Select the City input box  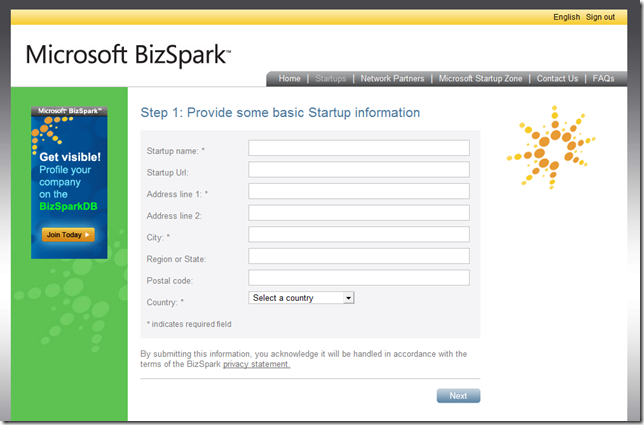359,234
